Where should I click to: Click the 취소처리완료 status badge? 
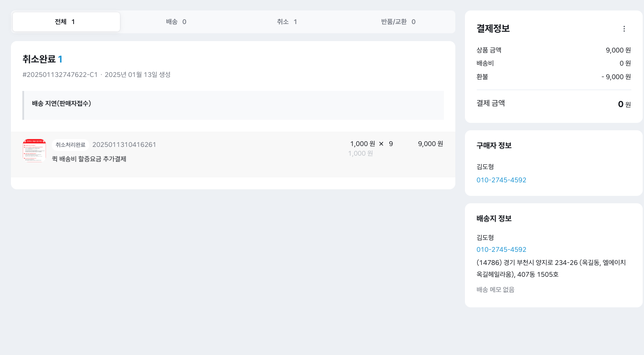click(70, 145)
